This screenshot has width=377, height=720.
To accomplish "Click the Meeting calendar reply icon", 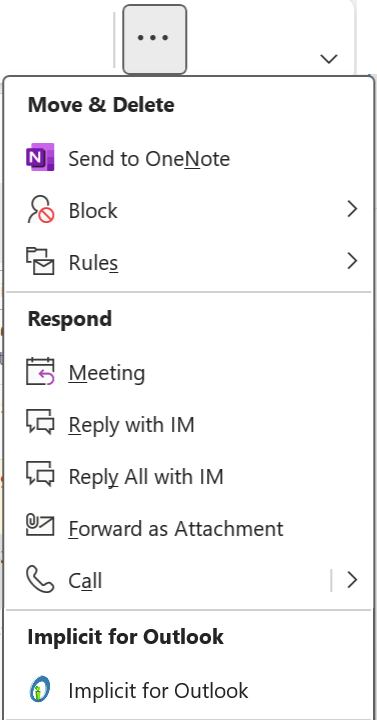I will click(x=40, y=371).
